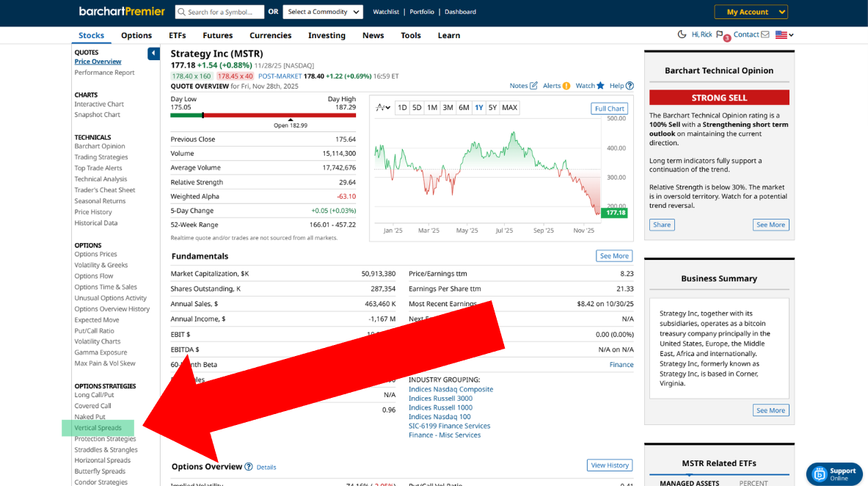Click the Notes pencil icon

point(533,85)
